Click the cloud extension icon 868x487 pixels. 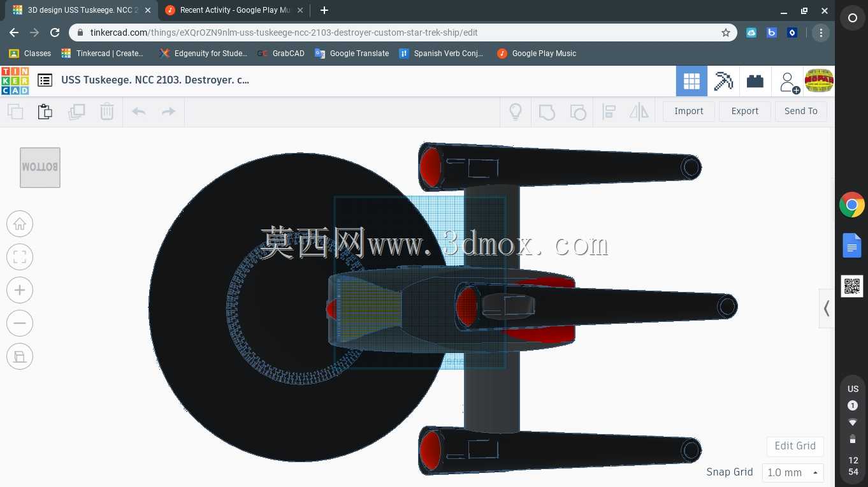[x=751, y=33]
